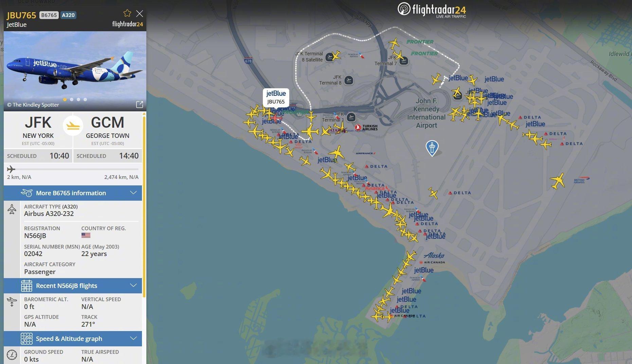This screenshot has width=632, height=364.
Task: Close the JBU765 flight details panel
Action: tap(140, 14)
